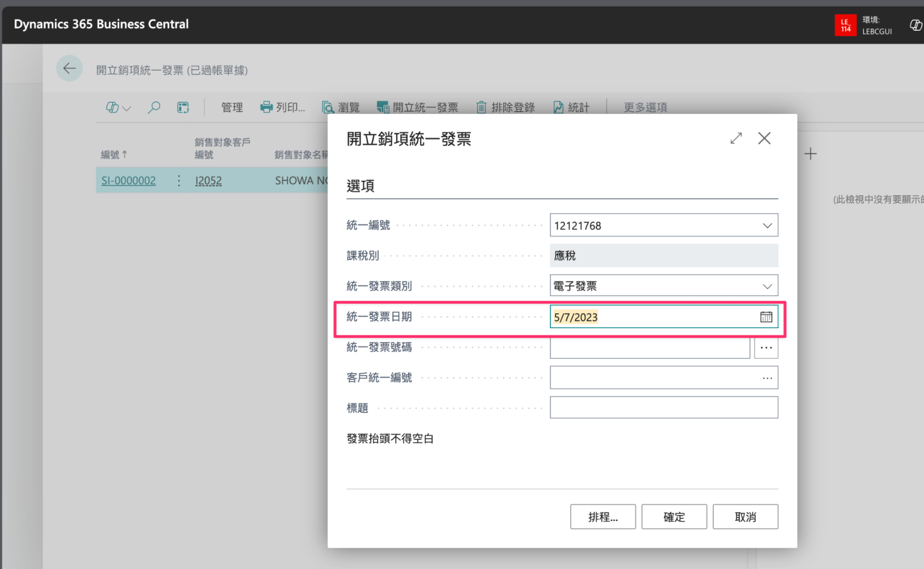The image size is (924, 569).
Task: Click the Copilot icon in top bar
Action: (915, 25)
